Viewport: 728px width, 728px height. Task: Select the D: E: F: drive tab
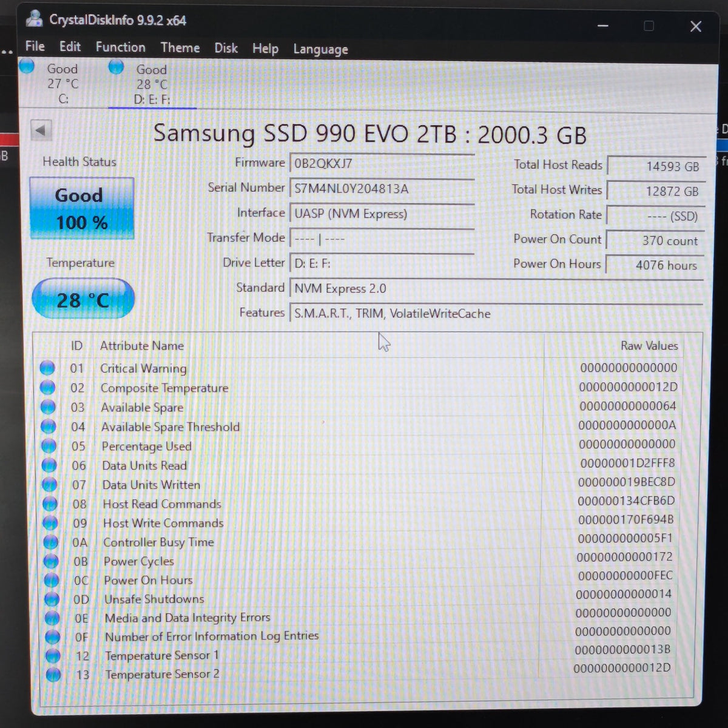152,84
